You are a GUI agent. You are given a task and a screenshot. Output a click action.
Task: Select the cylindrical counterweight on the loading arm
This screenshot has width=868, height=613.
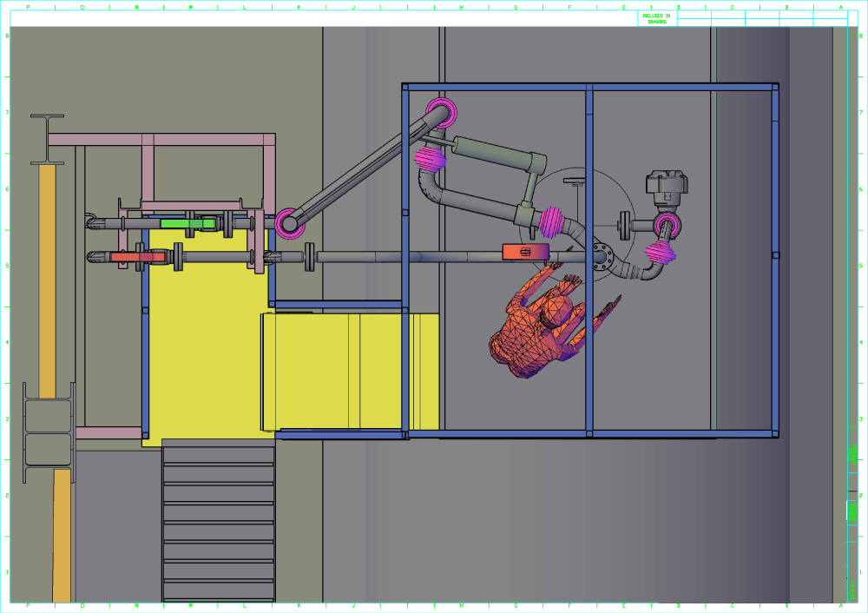495,155
